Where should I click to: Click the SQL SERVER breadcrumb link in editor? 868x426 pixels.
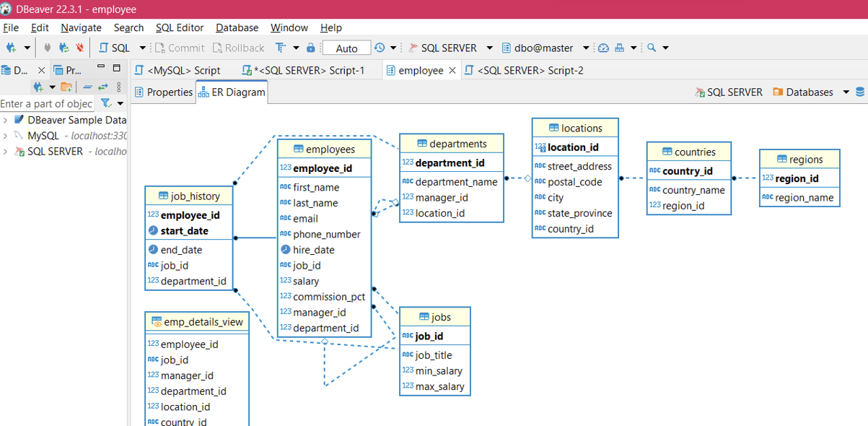729,92
